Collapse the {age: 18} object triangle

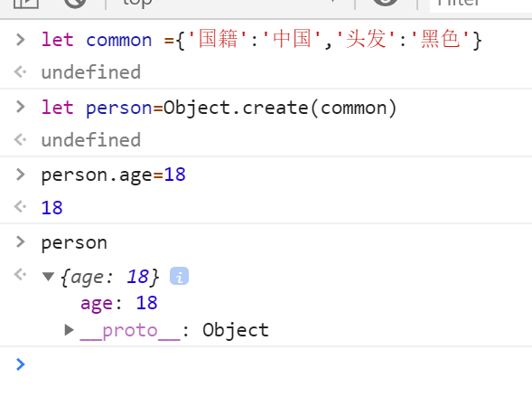(x=48, y=277)
